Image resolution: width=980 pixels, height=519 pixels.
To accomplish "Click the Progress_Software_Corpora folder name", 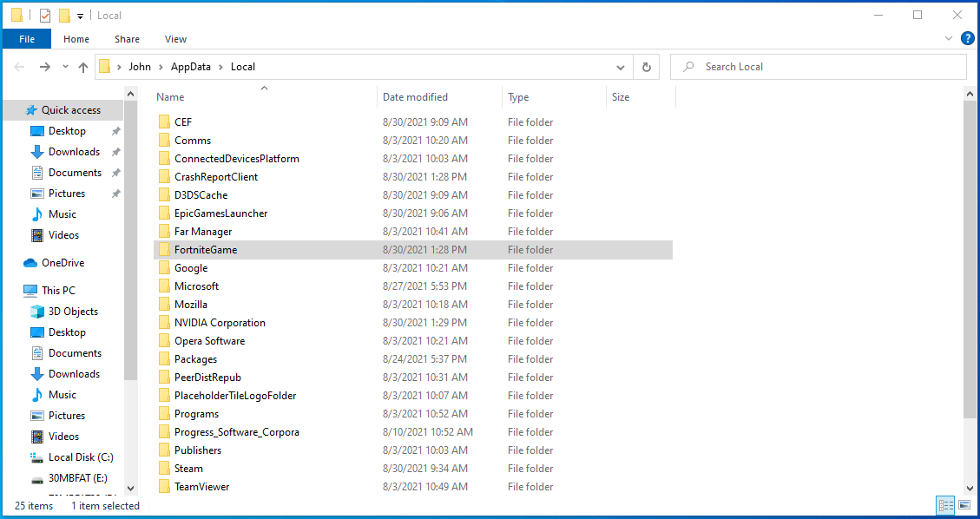I will pos(237,432).
